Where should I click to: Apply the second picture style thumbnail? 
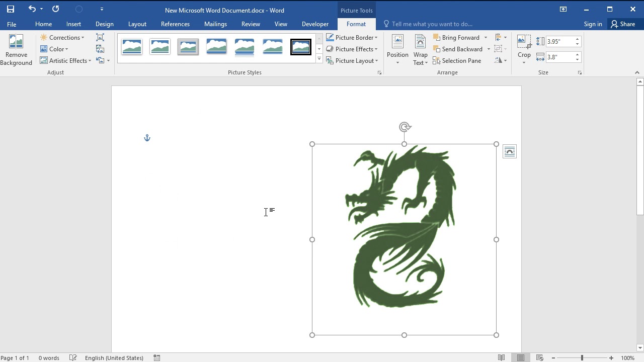[160, 47]
